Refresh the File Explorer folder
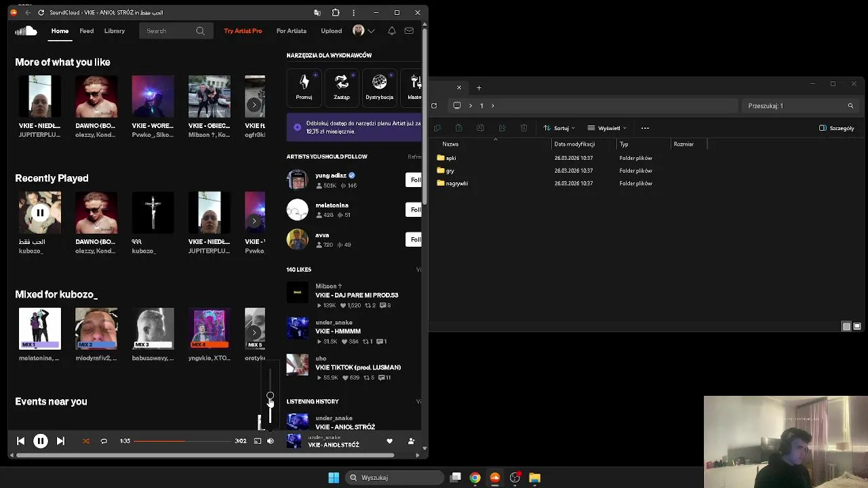Image resolution: width=868 pixels, height=488 pixels. (434, 106)
